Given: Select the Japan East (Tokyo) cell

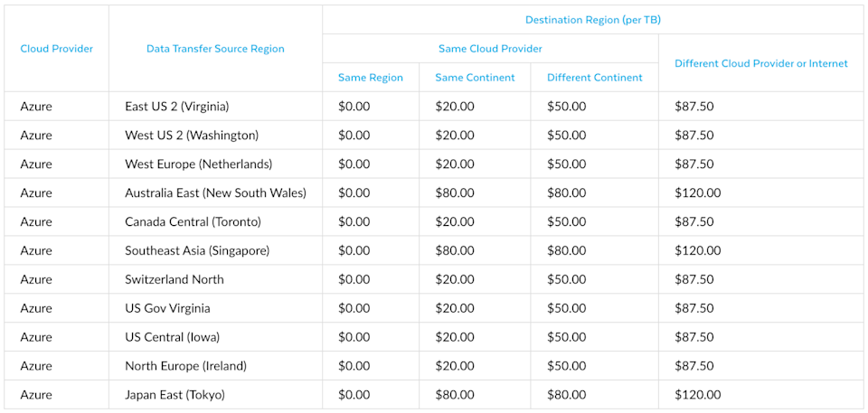Looking at the screenshot, I should pyautogui.click(x=175, y=395).
